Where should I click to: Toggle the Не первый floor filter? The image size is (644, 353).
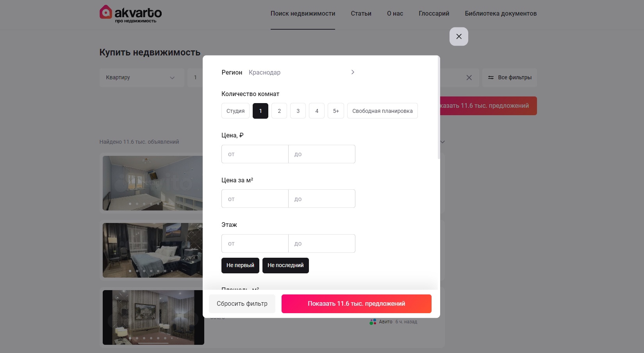240,266
